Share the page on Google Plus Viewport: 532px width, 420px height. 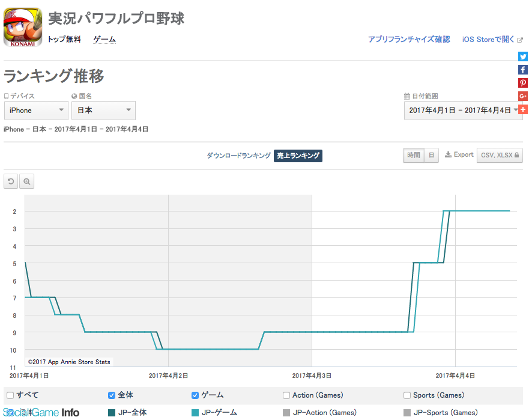(x=523, y=96)
